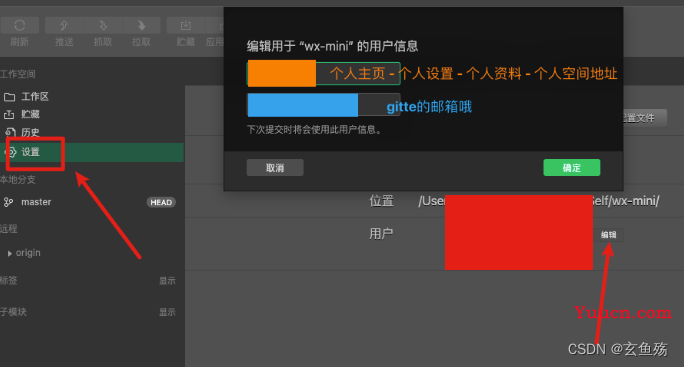
Task: Click the 取消 cancel button
Action: (275, 168)
